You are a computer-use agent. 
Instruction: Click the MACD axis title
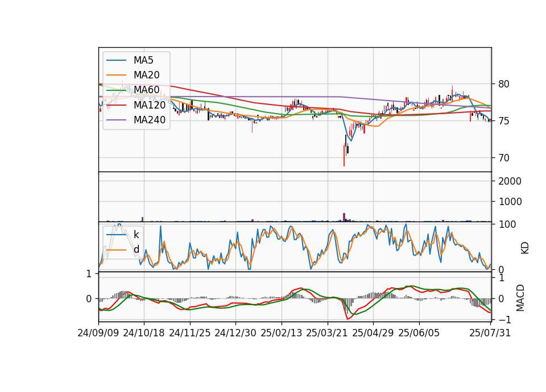(520, 298)
